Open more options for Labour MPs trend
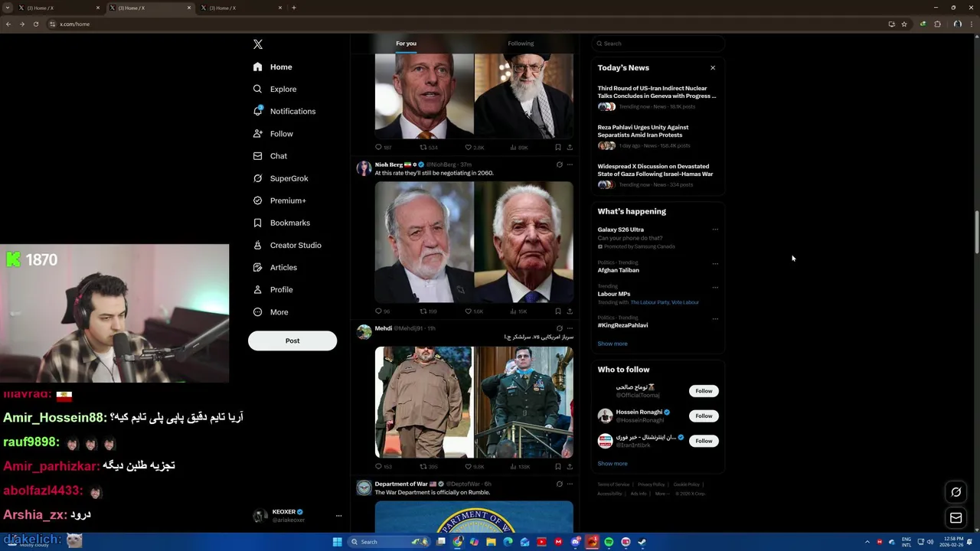 tap(715, 287)
